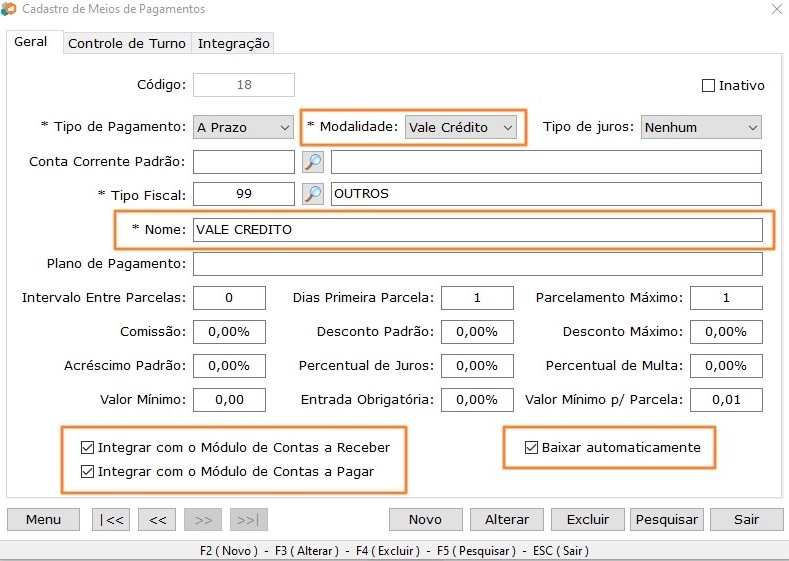The height and width of the screenshot is (561, 789).
Task: Open the Tipo Fiscal search magnifier
Action: tap(313, 194)
